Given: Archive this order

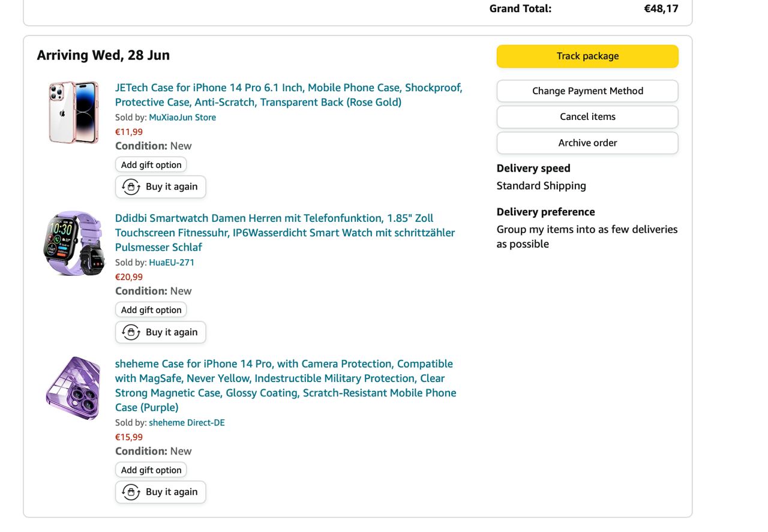Looking at the screenshot, I should tap(587, 143).
